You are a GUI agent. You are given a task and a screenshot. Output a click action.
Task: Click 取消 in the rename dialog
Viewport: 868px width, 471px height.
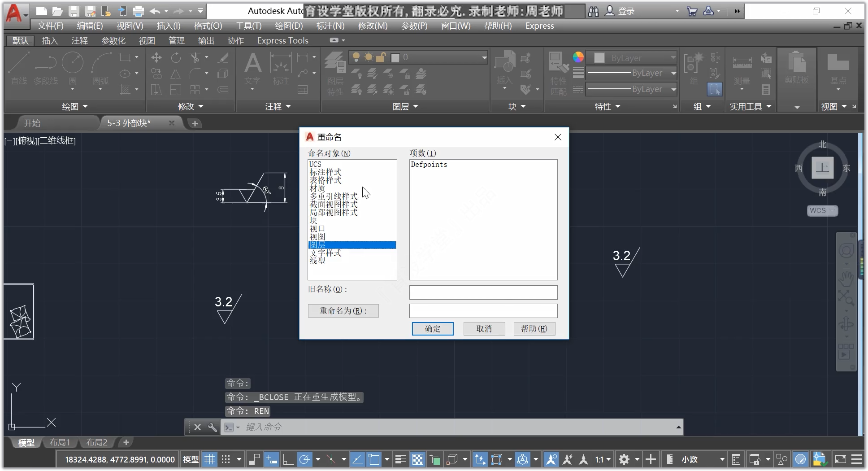pyautogui.click(x=484, y=329)
